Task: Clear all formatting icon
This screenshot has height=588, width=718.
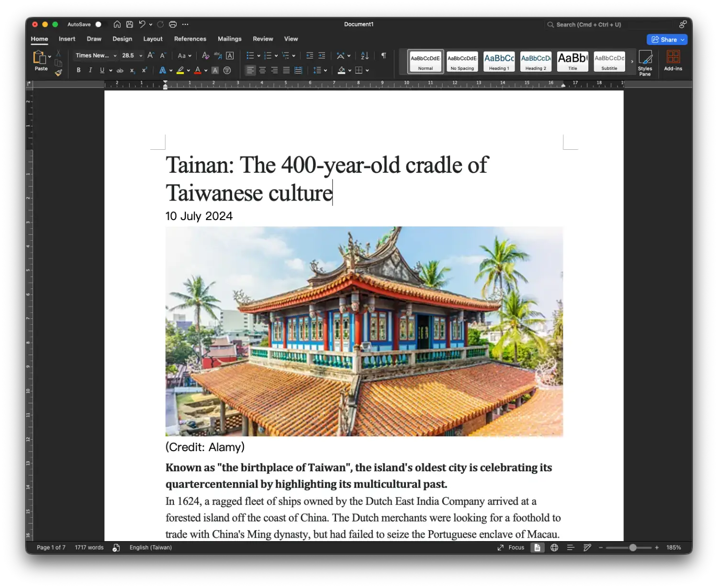Action: coord(205,55)
